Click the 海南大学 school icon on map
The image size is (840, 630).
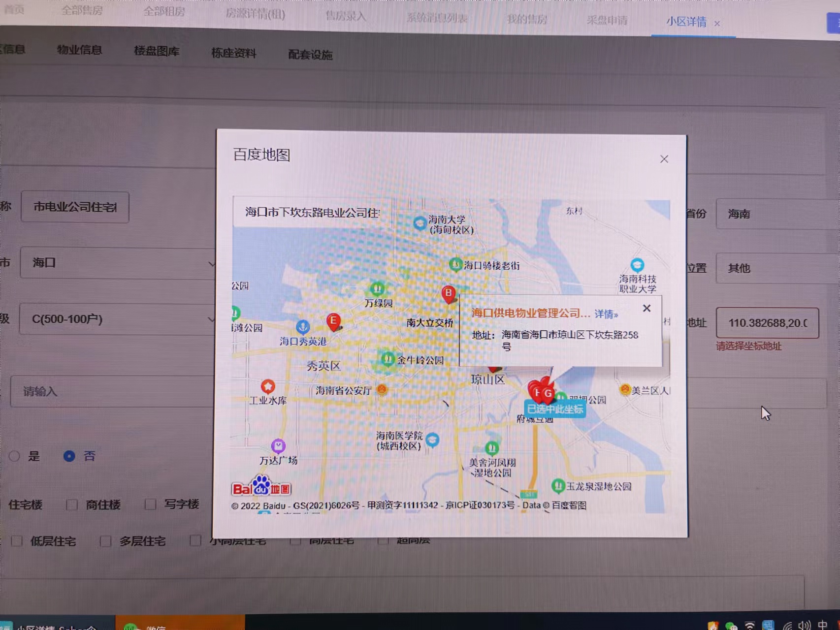(420, 223)
